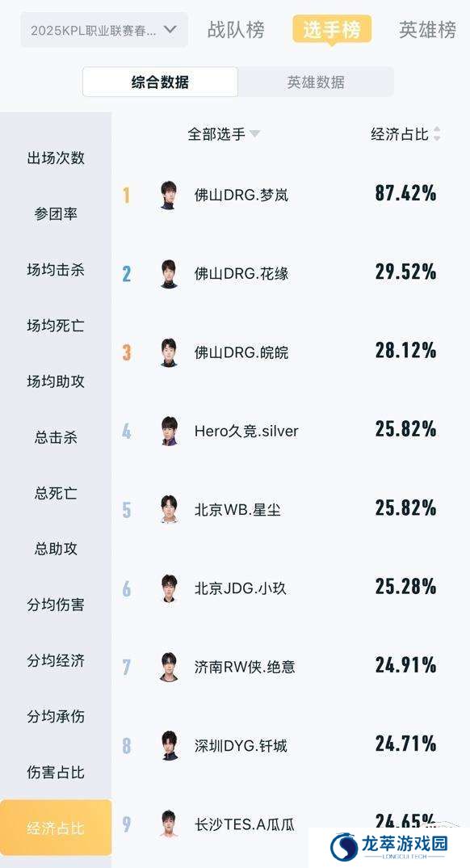The width and height of the screenshot is (470, 868).
Task: Open the 2025KPL season selector dropdown
Action: point(104,30)
